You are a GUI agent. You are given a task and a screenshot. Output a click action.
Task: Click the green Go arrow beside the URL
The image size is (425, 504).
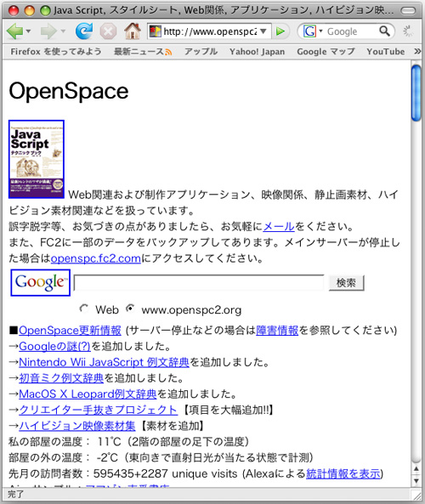[280, 31]
